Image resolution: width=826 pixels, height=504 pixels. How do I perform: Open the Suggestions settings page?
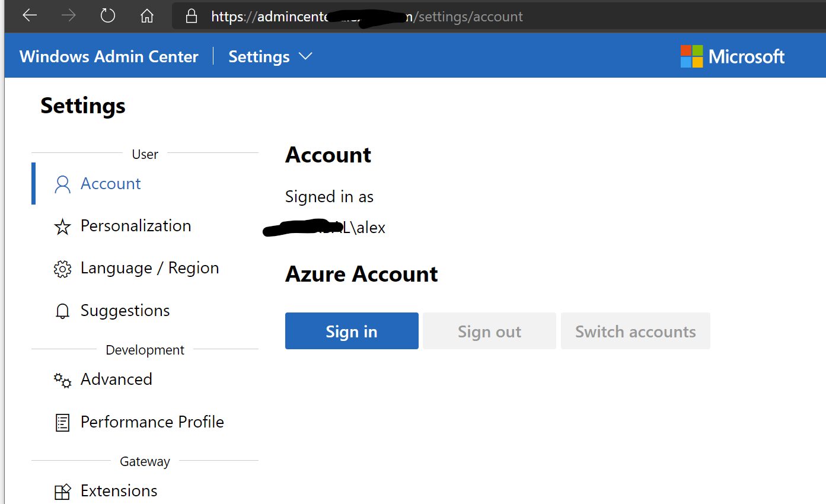coord(125,310)
